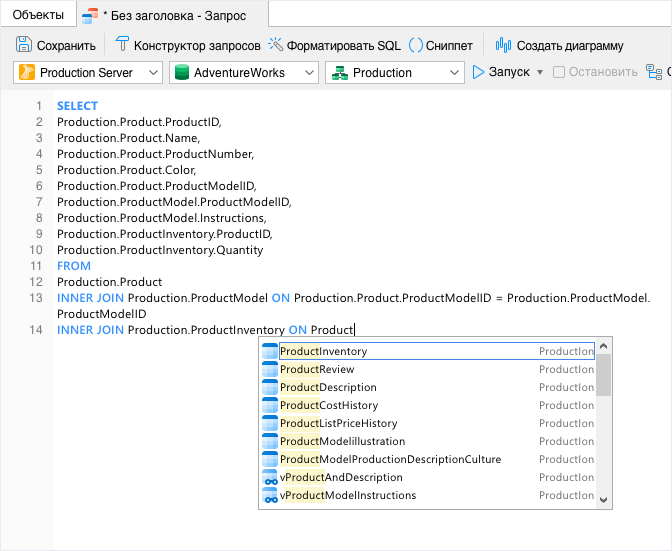Click the Format SQL magic wand icon
Image resolution: width=672 pixels, height=551 pixels.
(x=276, y=44)
